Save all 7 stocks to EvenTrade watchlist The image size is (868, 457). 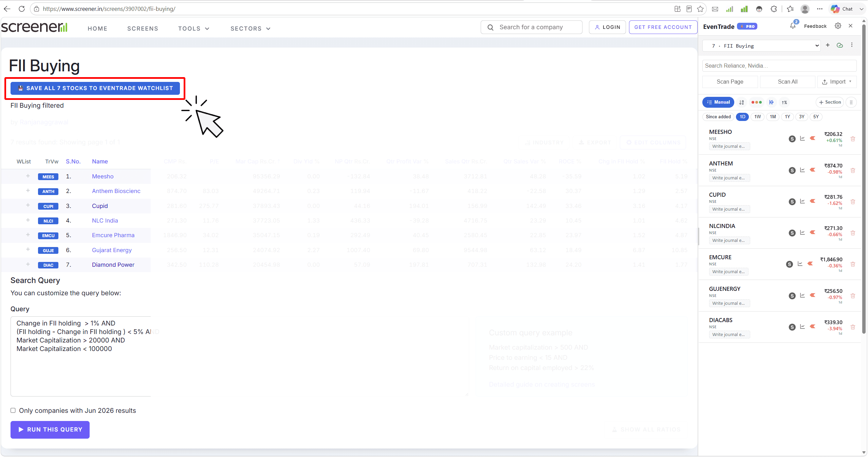[95, 88]
